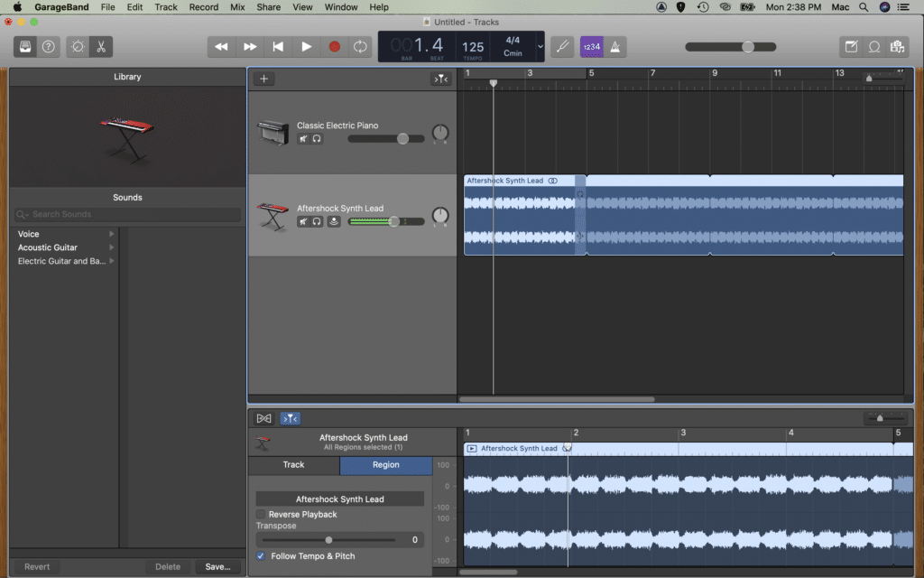Image resolution: width=924 pixels, height=578 pixels.
Task: Open the Track menu in the menu bar
Action: [165, 7]
